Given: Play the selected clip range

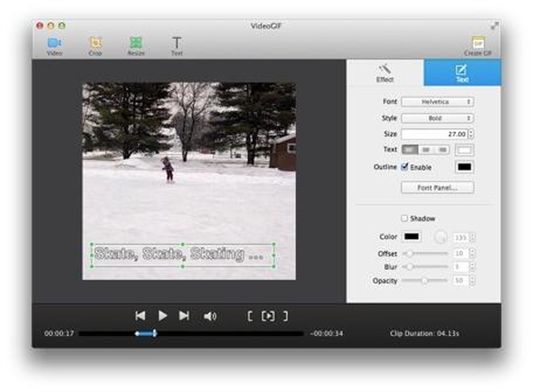Looking at the screenshot, I should (268, 316).
